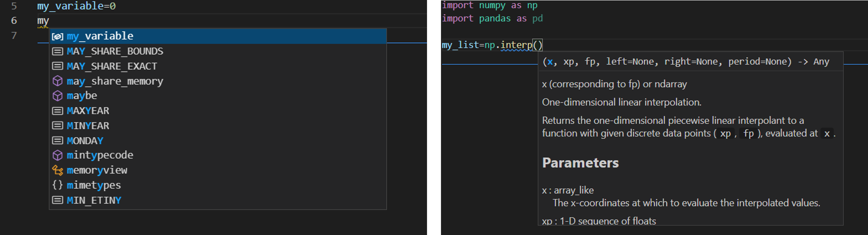Click the constant icon next to MAY_SHARE_BOUNDS
Screen dimensions: 868x235
(57, 51)
